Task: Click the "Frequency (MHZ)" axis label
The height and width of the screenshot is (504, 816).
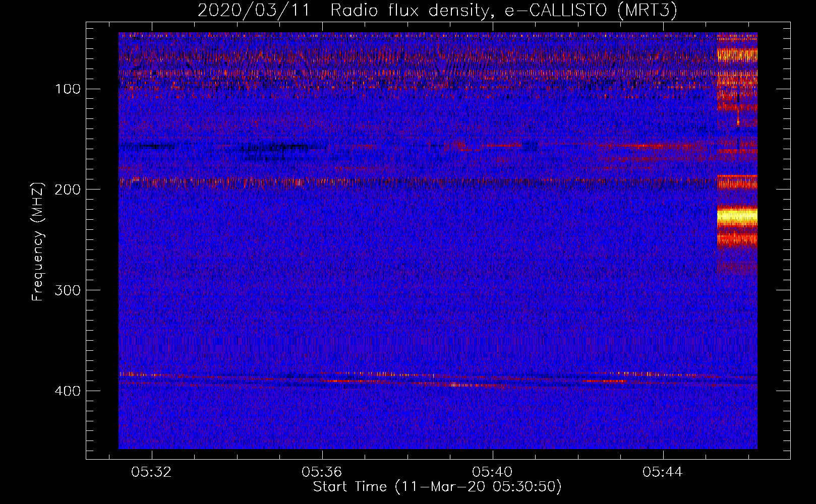Action: (38, 242)
